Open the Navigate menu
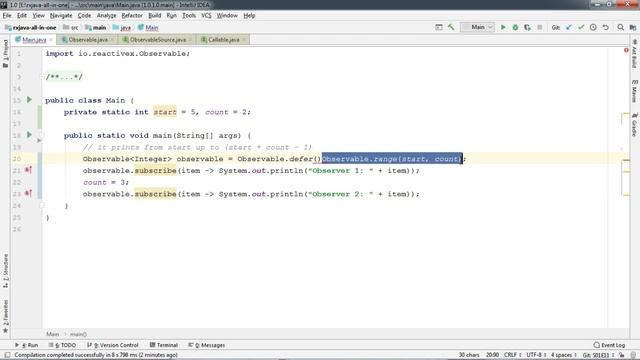Image resolution: width=640 pixels, height=360 pixels. click(x=61, y=16)
